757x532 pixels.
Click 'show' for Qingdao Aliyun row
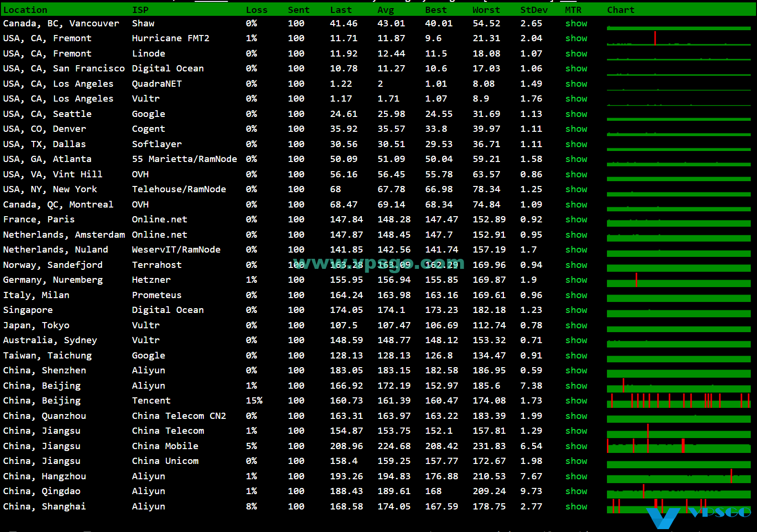[x=576, y=491]
